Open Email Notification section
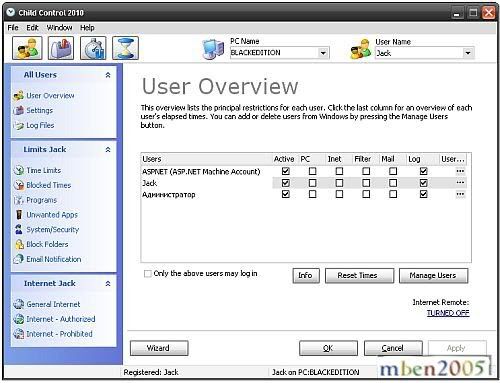The width and height of the screenshot is (500, 383). coord(47,259)
